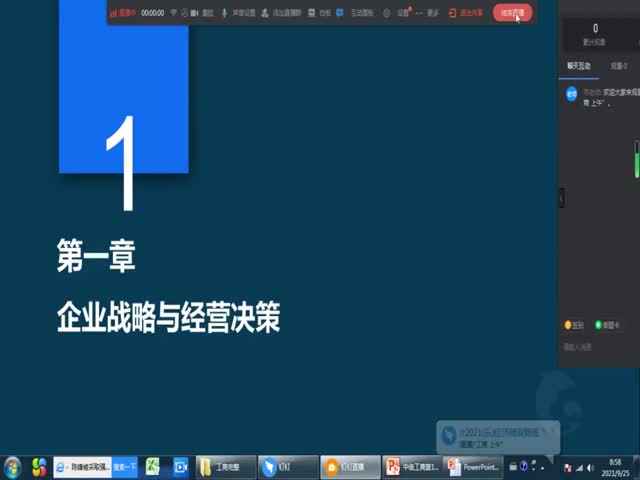
Task: Click the blue 搜索一下 search button
Action: 124,467
